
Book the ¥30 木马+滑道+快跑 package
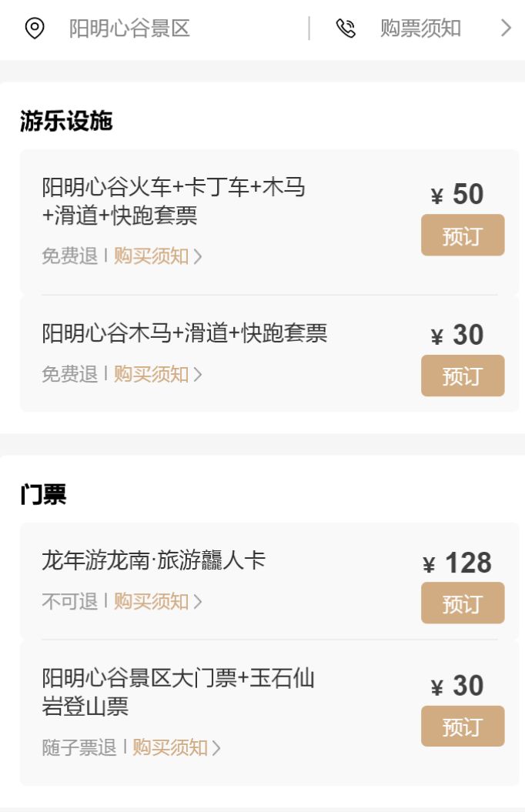click(x=463, y=376)
